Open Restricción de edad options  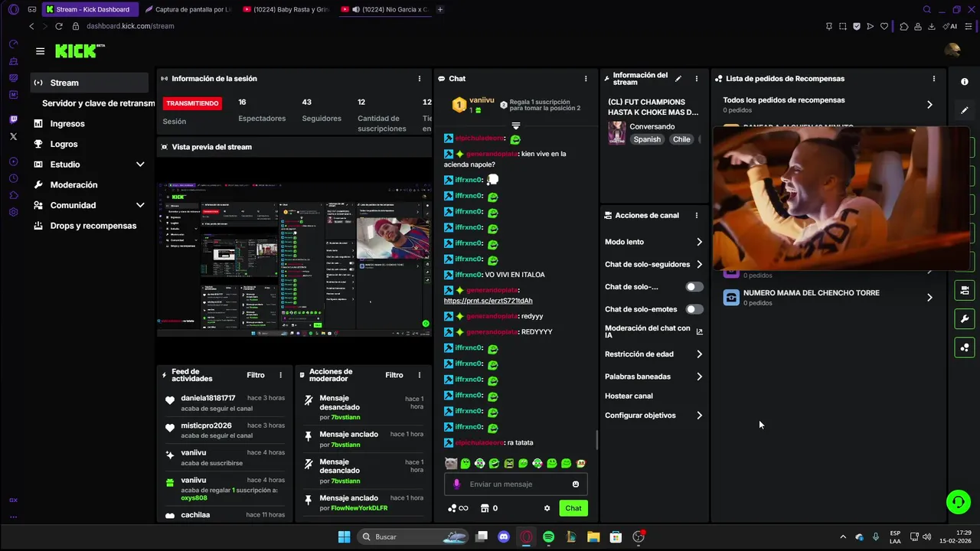click(654, 354)
